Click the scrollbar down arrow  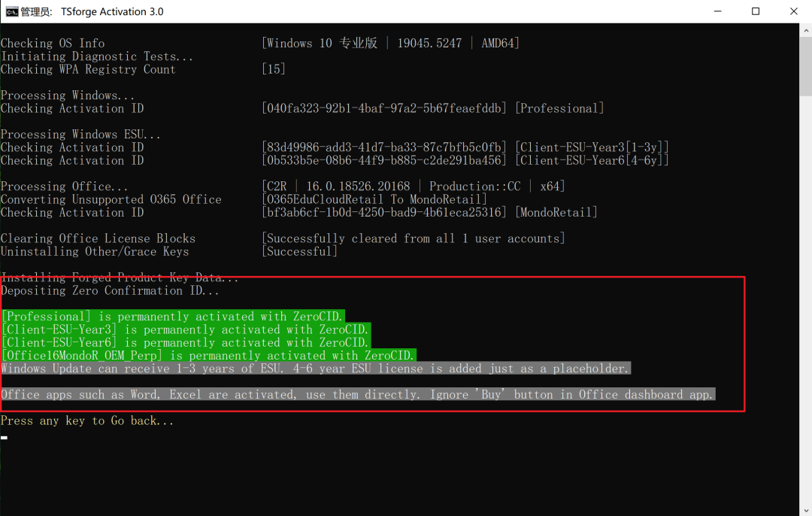806,510
